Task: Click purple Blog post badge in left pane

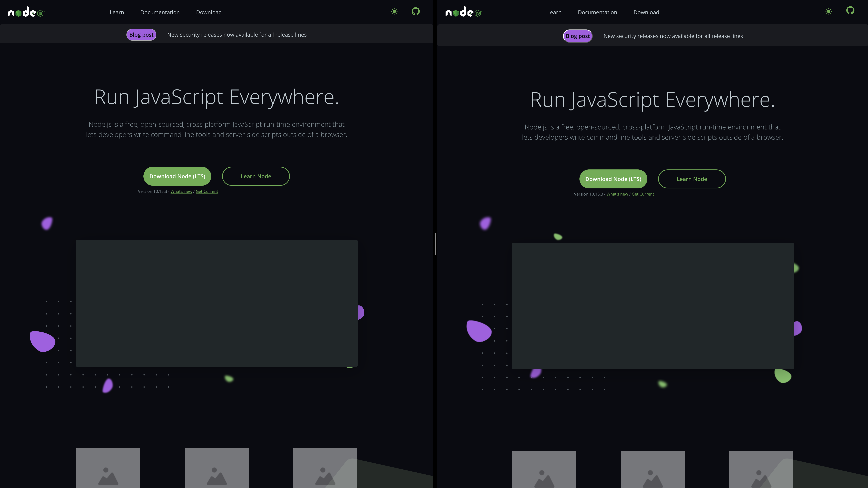Action: tap(141, 35)
